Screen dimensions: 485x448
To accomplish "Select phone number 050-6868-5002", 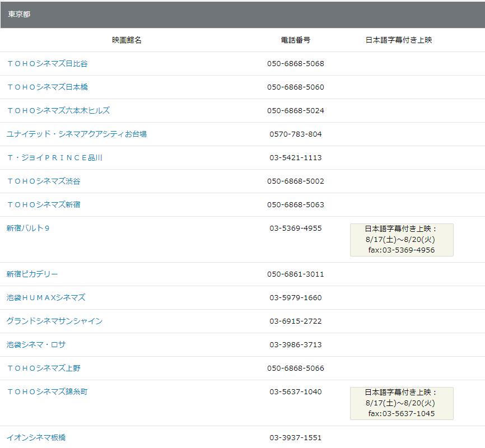I will (x=295, y=181).
